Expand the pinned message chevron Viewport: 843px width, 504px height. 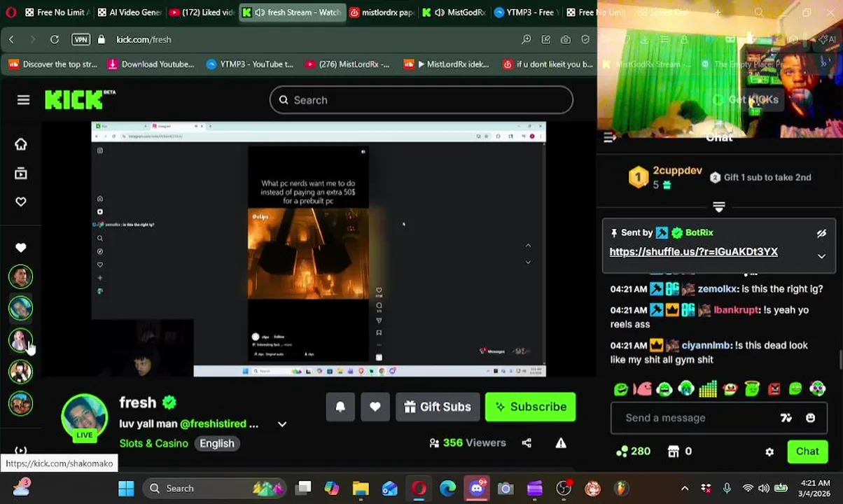click(821, 256)
